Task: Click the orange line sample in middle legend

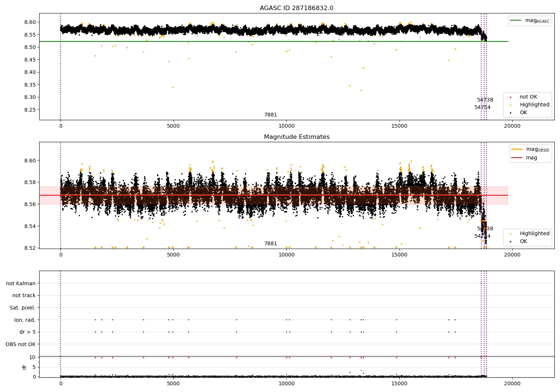Action: (517, 149)
